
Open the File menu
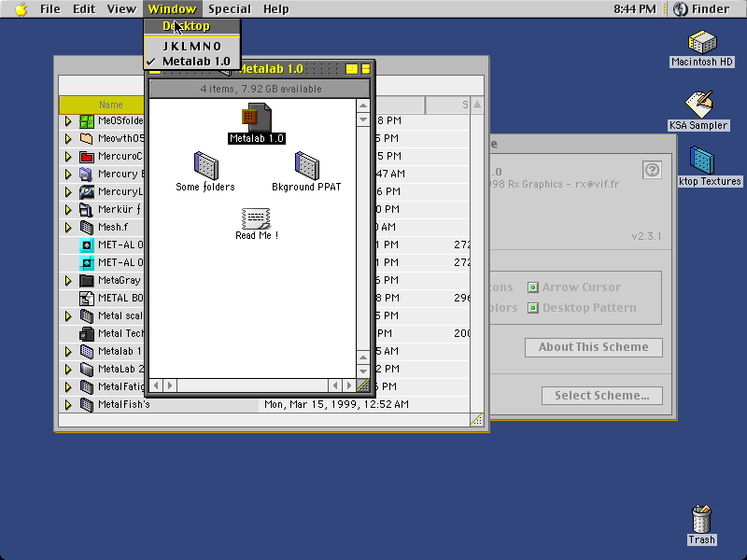pyautogui.click(x=50, y=9)
